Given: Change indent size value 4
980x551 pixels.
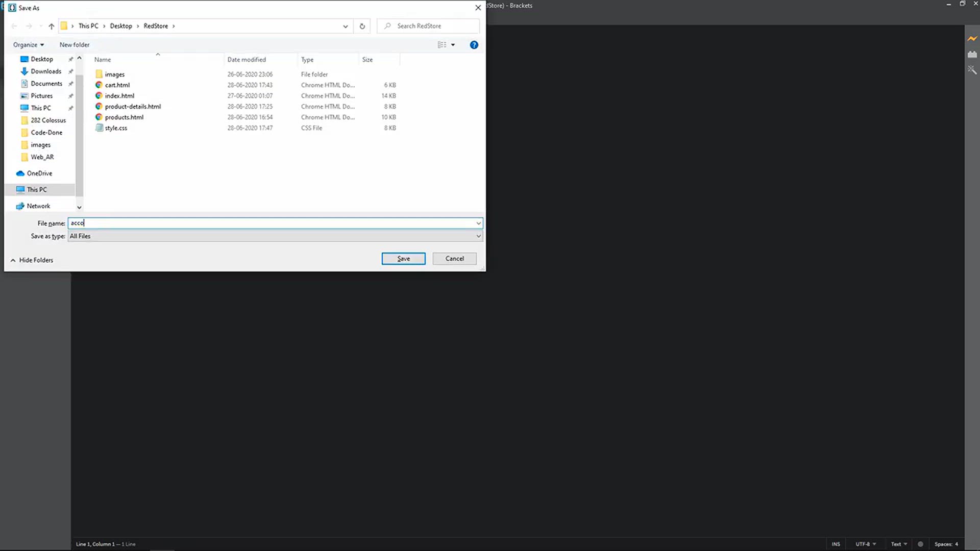Looking at the screenshot, I should click(957, 544).
